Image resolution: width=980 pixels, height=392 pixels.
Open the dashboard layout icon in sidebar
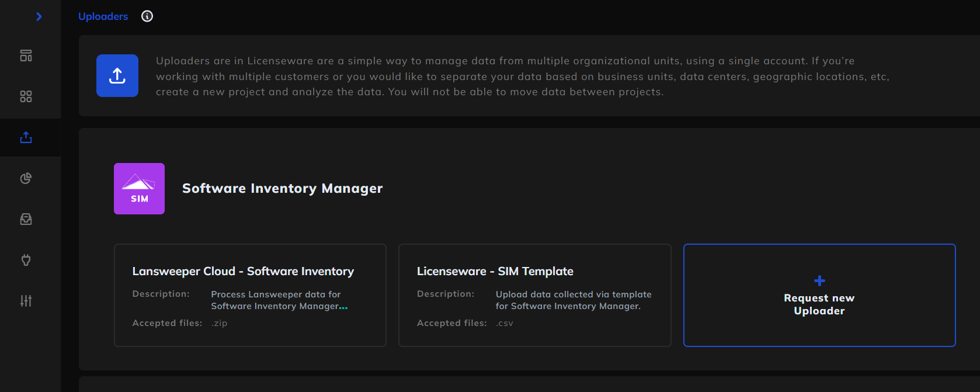[26, 55]
